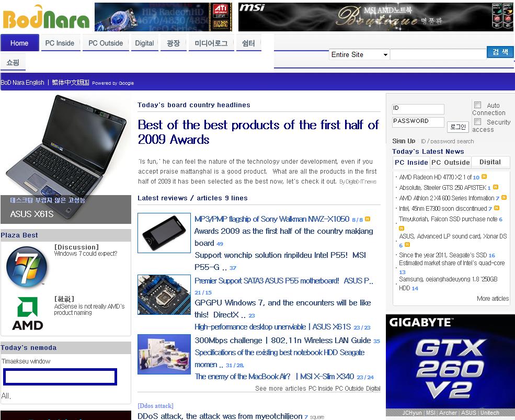The image size is (515, 420).
Task: Click the Today's nemoda blue text box
Action: [x=60, y=377]
